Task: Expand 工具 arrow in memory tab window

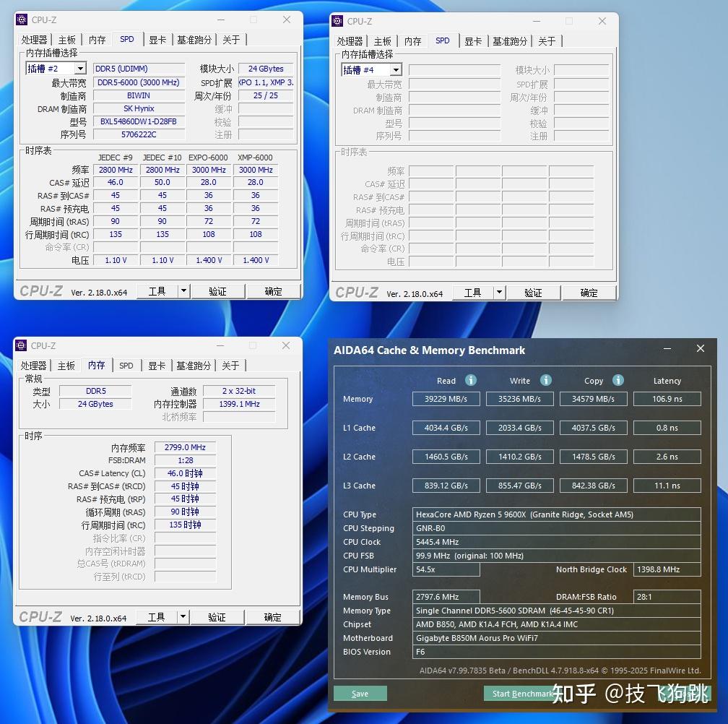Action: point(183,617)
